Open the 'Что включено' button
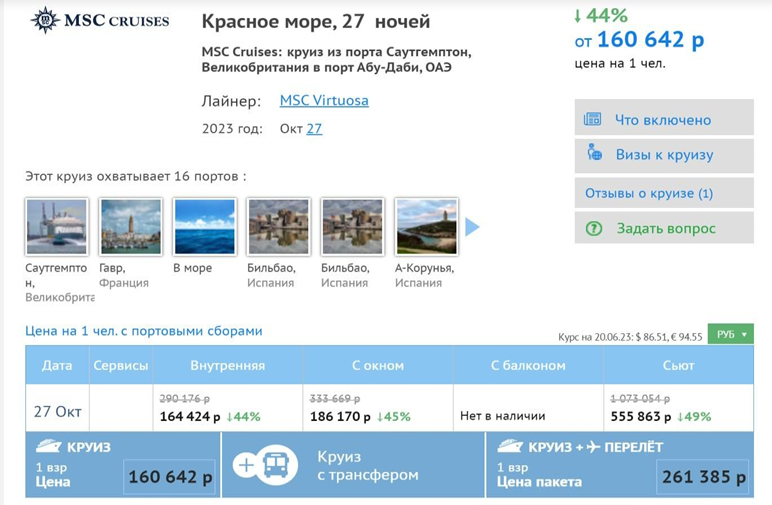Viewport: 772px width, 505px height. tap(664, 117)
